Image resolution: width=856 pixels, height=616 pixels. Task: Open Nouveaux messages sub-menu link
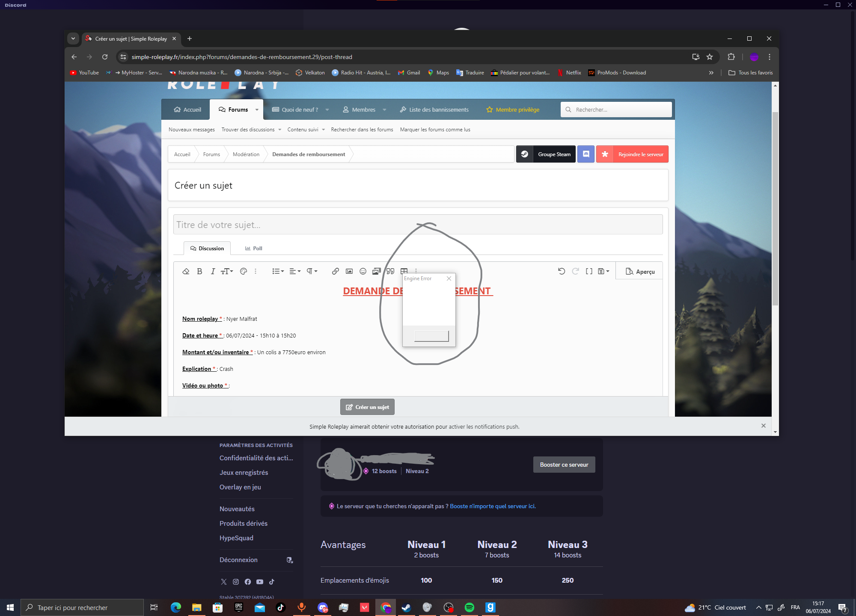point(192,130)
